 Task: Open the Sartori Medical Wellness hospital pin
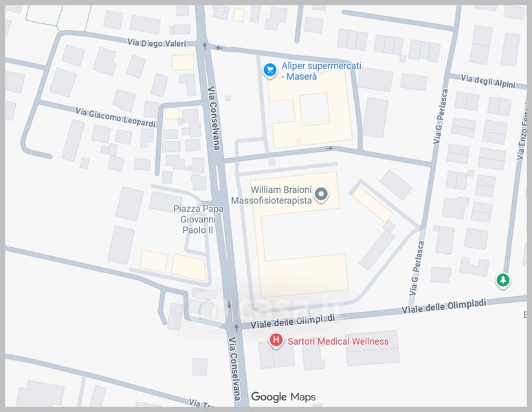click(x=276, y=341)
